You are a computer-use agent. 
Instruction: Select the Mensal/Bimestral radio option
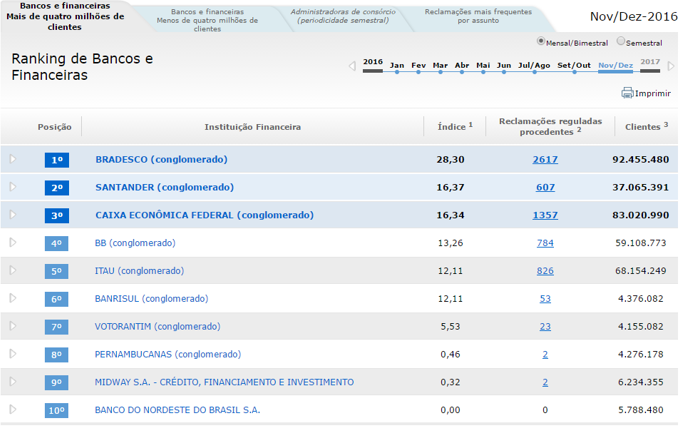tap(541, 42)
